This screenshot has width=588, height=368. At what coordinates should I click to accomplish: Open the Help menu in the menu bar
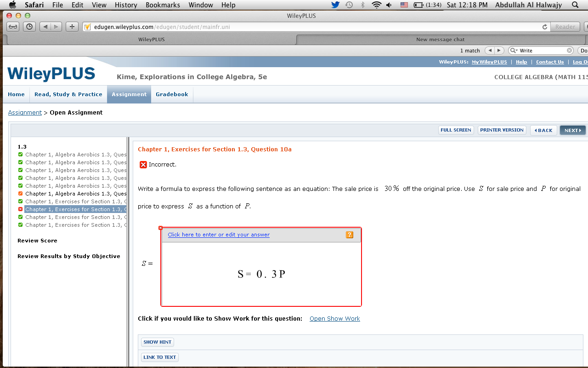pyautogui.click(x=228, y=5)
